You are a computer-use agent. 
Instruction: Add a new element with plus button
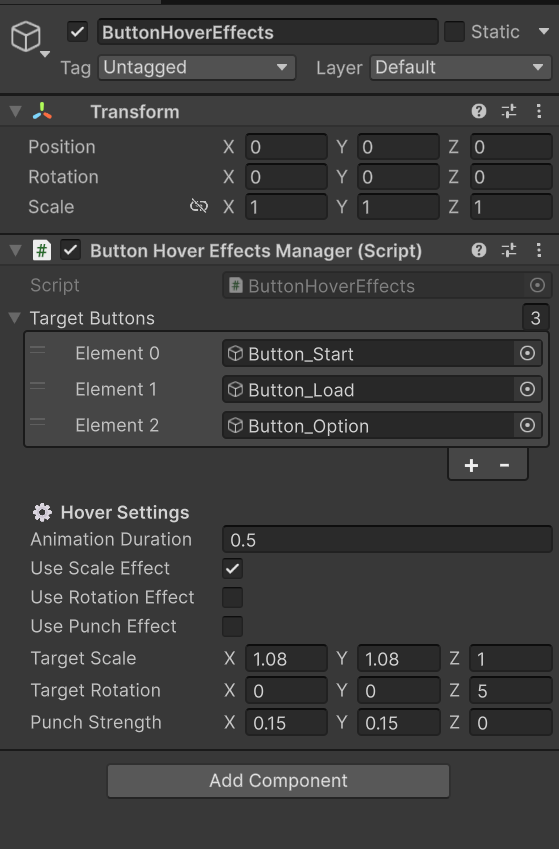point(471,466)
